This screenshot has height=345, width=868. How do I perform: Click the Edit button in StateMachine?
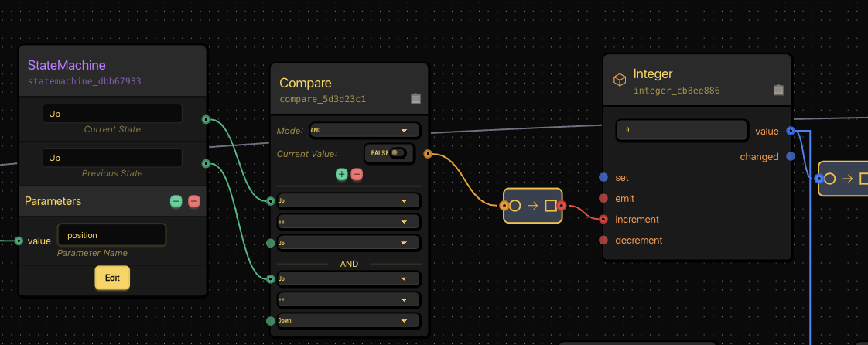tap(112, 278)
